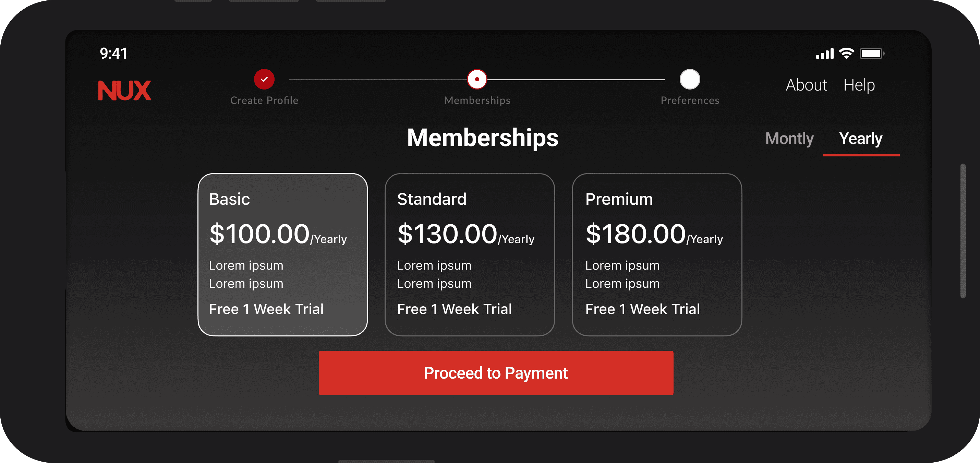Switch to the Montly billing tab

coord(789,139)
